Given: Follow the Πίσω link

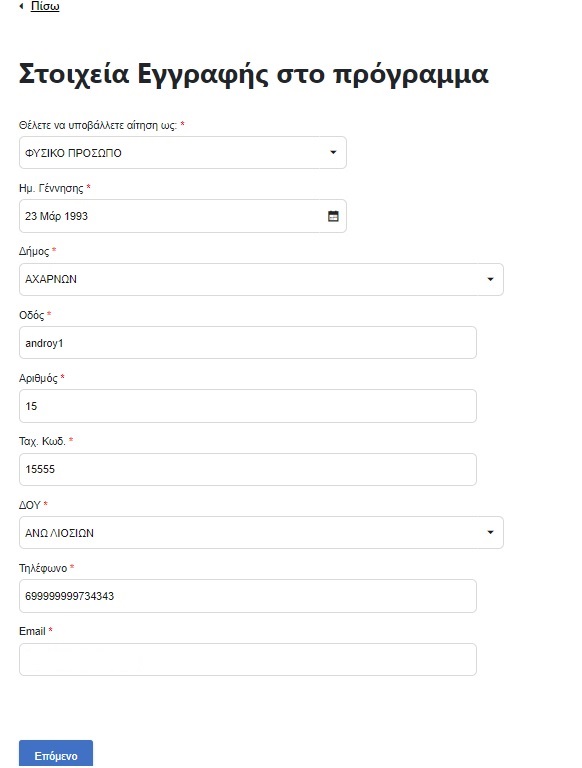Looking at the screenshot, I should pos(45,6).
